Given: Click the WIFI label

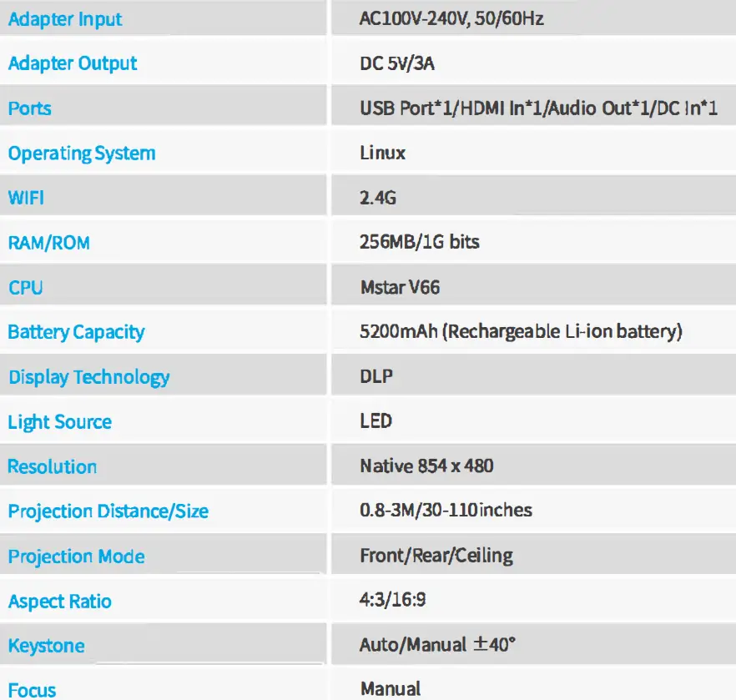Looking at the screenshot, I should click(x=26, y=199).
